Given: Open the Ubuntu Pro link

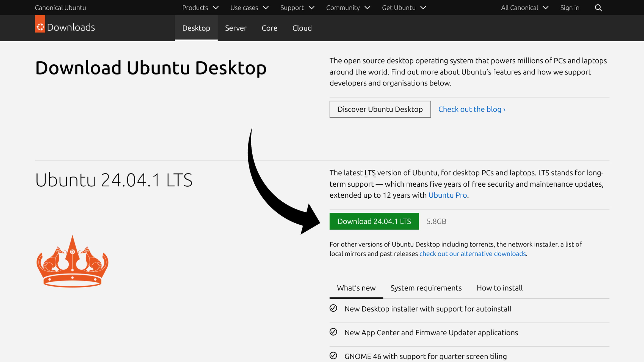Looking at the screenshot, I should [448, 195].
